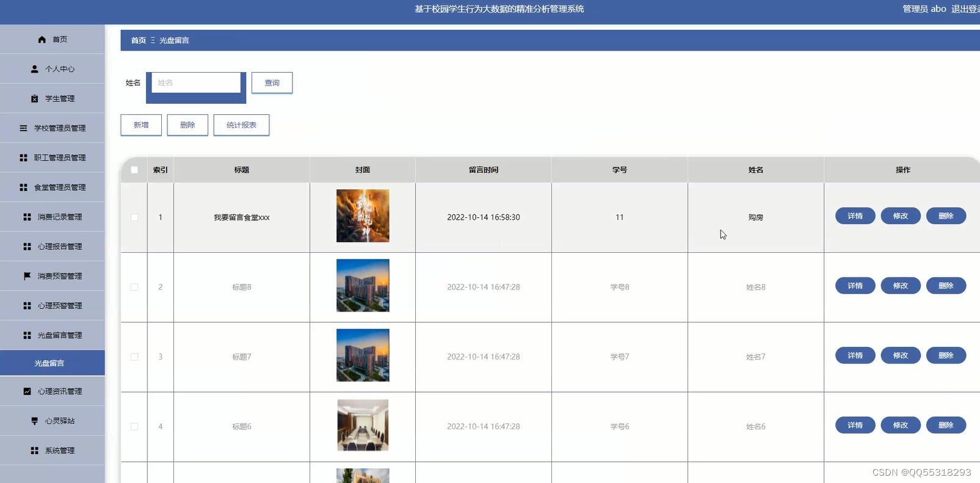The width and height of the screenshot is (980, 483).
Task: Expand the 心理预警管理 sidebar menu
Action: click(x=52, y=306)
